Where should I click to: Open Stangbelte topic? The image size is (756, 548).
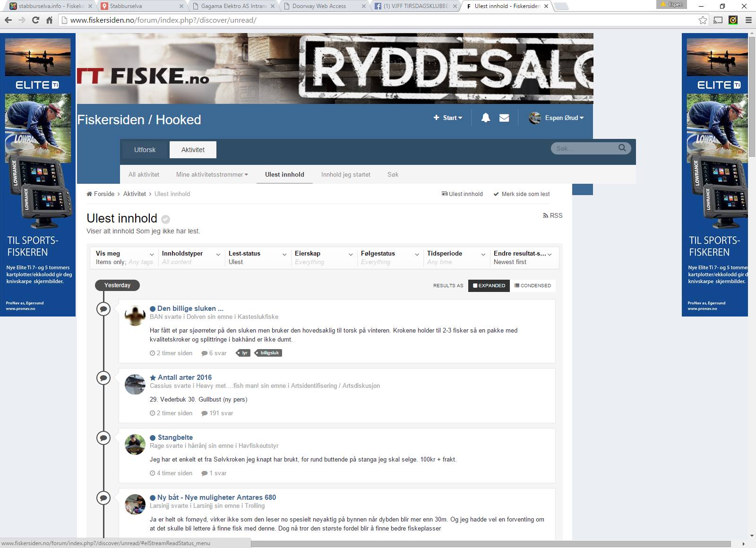tap(175, 437)
